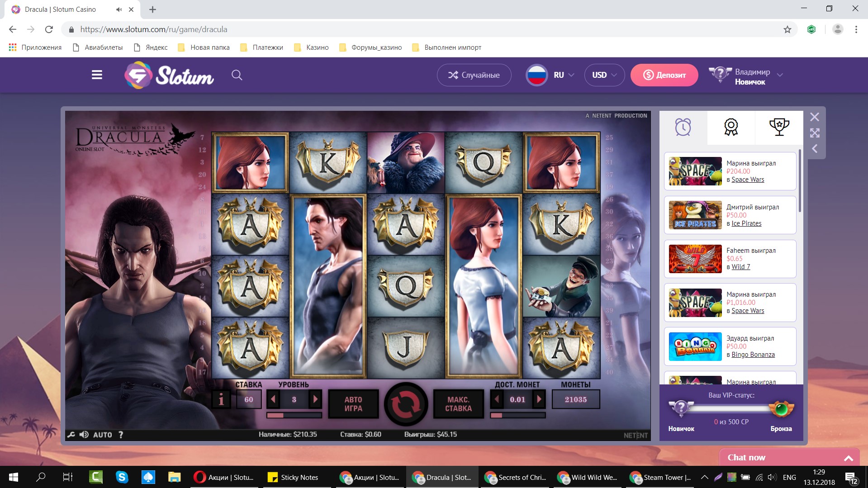Reload the page
The width and height of the screenshot is (868, 488).
[49, 29]
